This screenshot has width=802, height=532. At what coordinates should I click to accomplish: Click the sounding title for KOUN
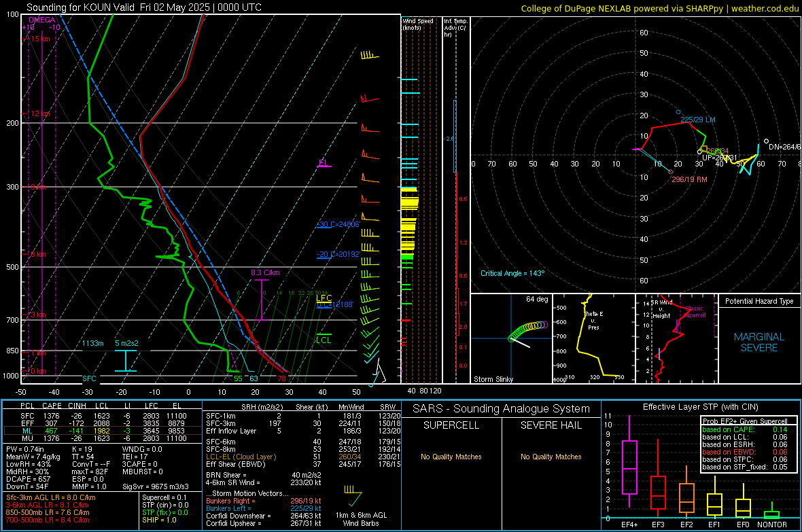point(143,7)
